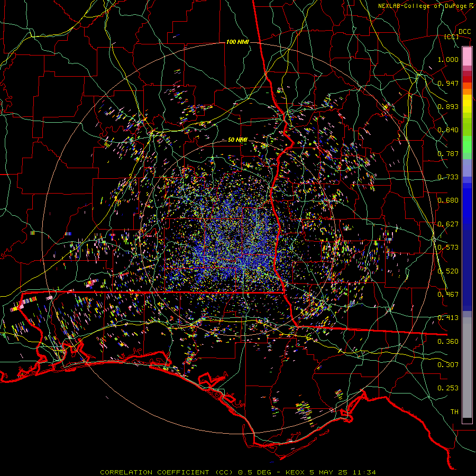Click the yellow segment of the color bar
The width and height of the screenshot is (476, 476).
point(467,104)
